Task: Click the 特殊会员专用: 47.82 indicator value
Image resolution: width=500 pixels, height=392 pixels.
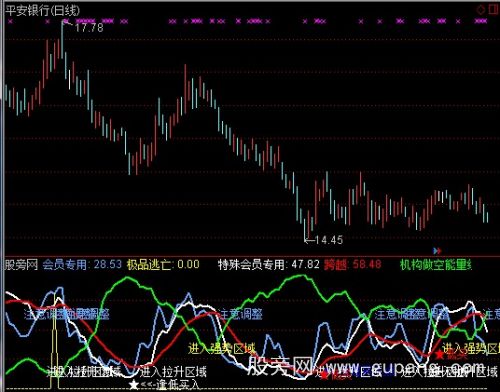Action: coord(269,265)
